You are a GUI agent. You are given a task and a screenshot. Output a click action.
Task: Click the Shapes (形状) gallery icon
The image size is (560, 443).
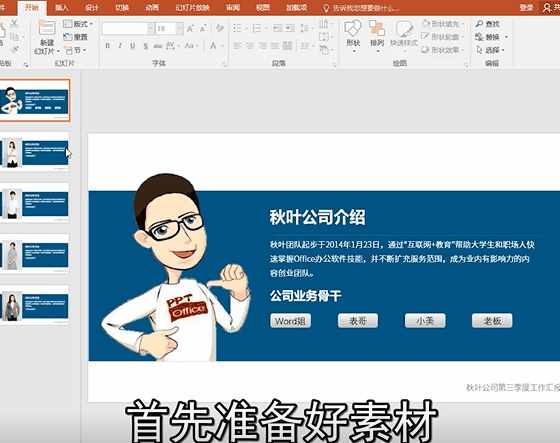(x=353, y=29)
